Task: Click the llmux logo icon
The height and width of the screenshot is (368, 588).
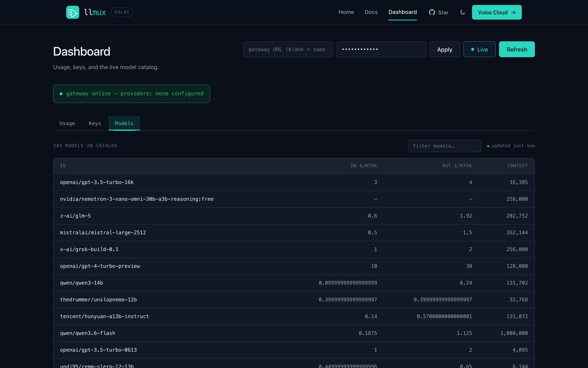Action: tap(73, 12)
